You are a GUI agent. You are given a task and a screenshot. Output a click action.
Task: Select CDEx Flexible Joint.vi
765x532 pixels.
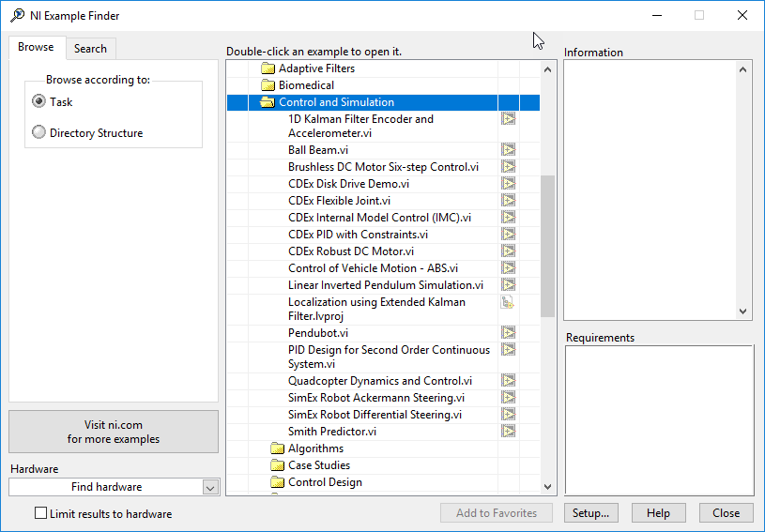(339, 201)
